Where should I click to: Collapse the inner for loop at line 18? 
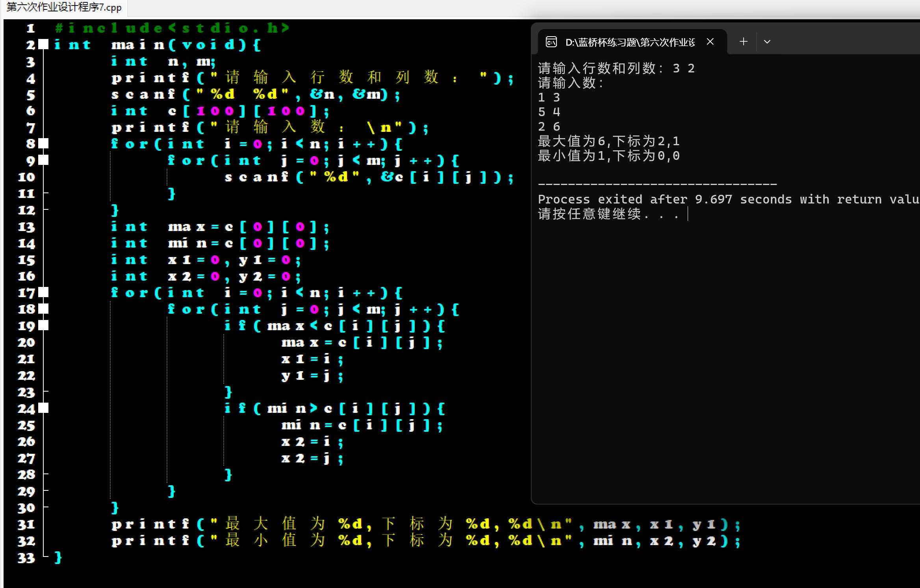pyautogui.click(x=44, y=309)
